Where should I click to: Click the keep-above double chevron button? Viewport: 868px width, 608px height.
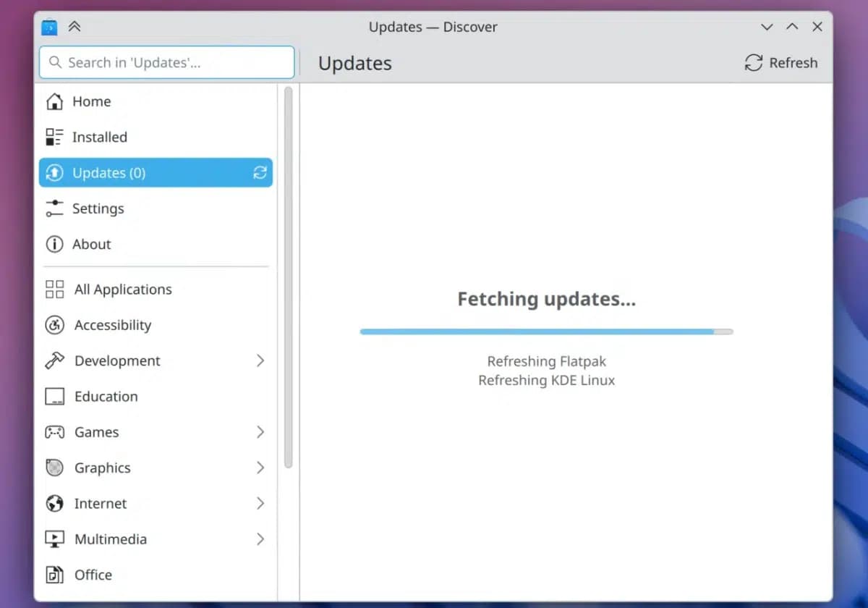75,28
